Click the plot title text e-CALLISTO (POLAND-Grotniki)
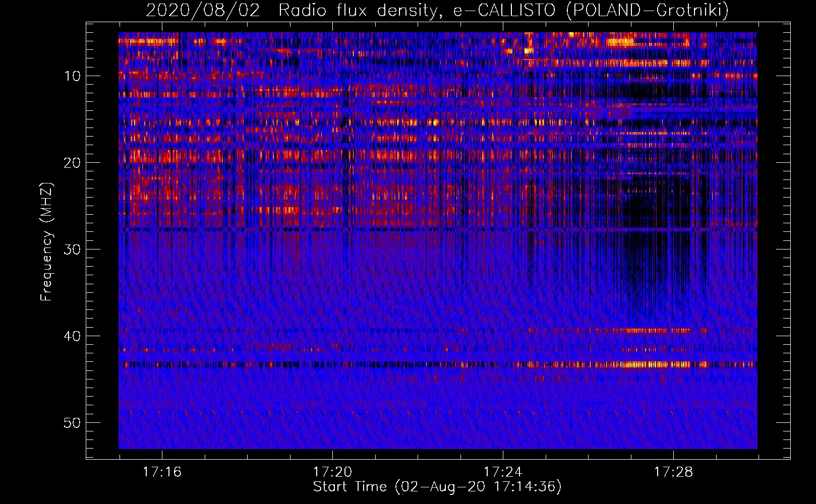The width and height of the screenshot is (816, 504). pyautogui.click(x=591, y=10)
